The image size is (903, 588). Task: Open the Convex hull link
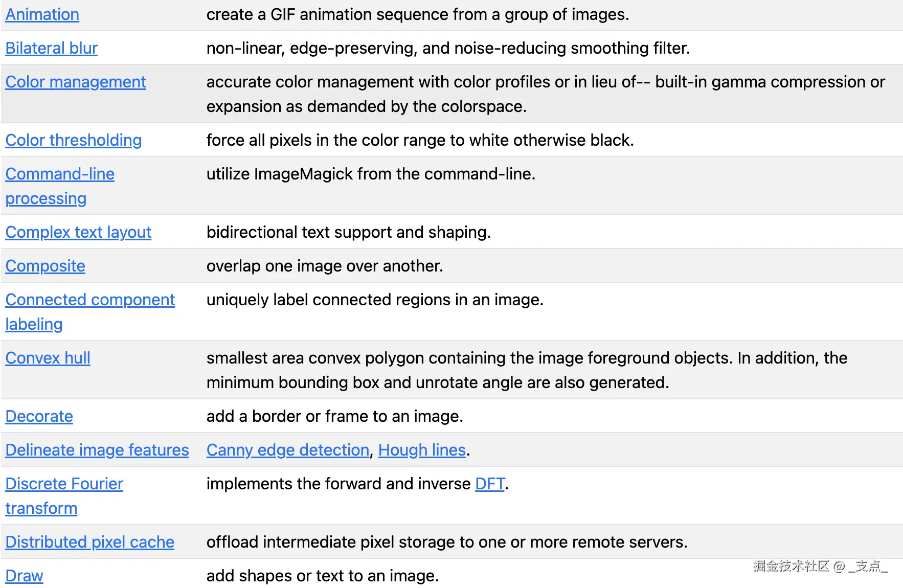48,358
